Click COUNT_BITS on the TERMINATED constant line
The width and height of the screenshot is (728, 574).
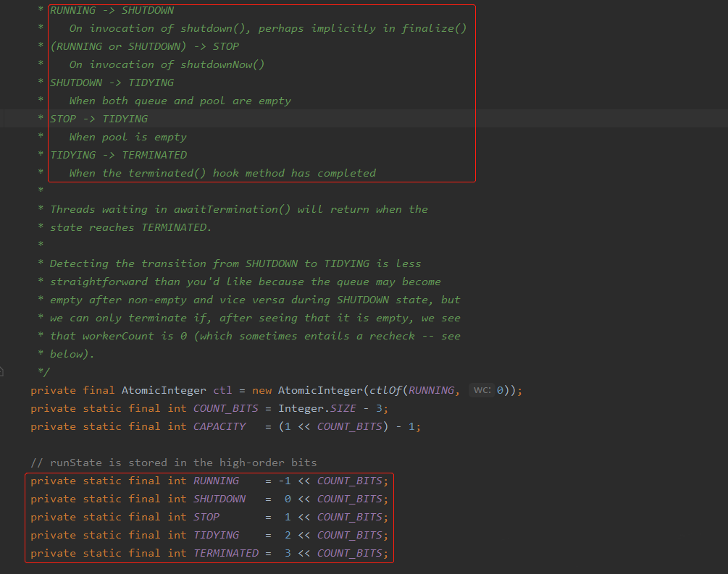tap(350, 553)
